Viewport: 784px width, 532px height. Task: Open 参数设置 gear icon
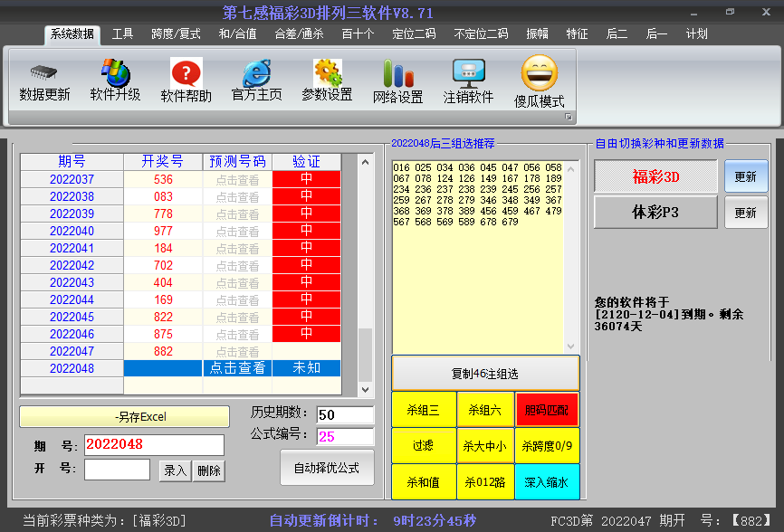pyautogui.click(x=328, y=73)
